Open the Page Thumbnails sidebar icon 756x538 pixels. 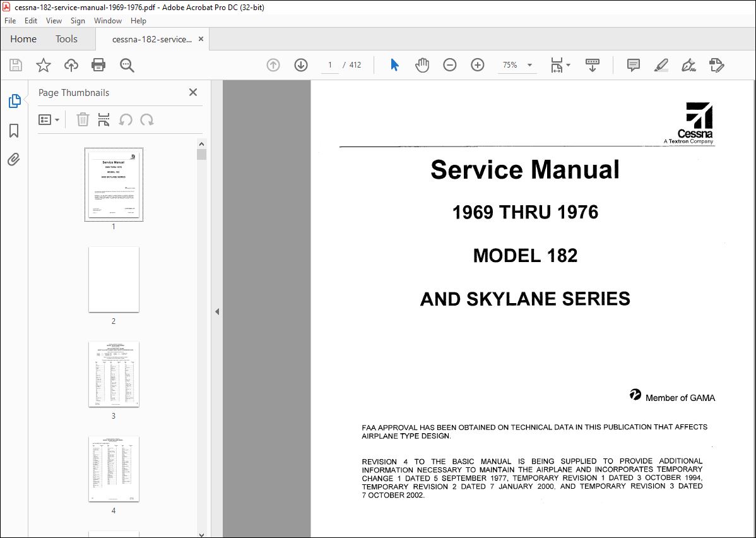point(15,101)
